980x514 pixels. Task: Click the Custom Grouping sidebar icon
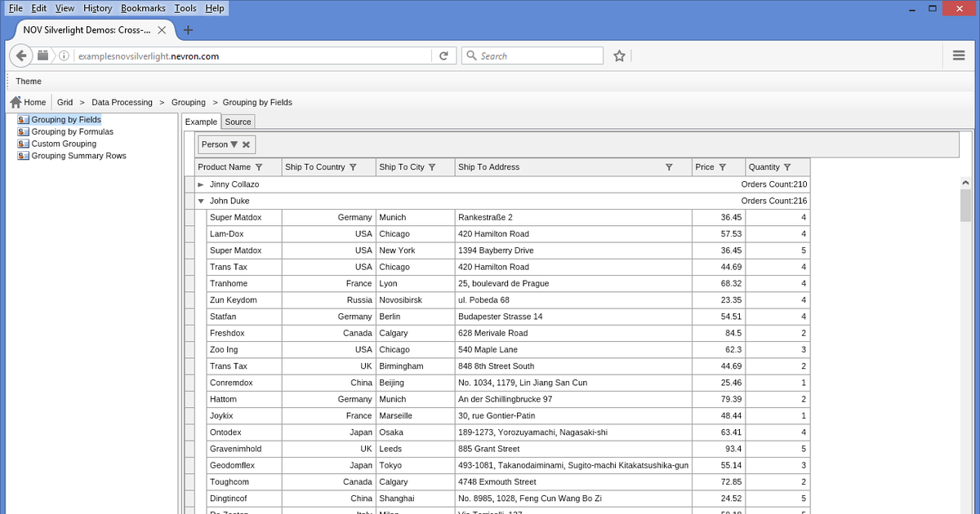click(x=24, y=144)
